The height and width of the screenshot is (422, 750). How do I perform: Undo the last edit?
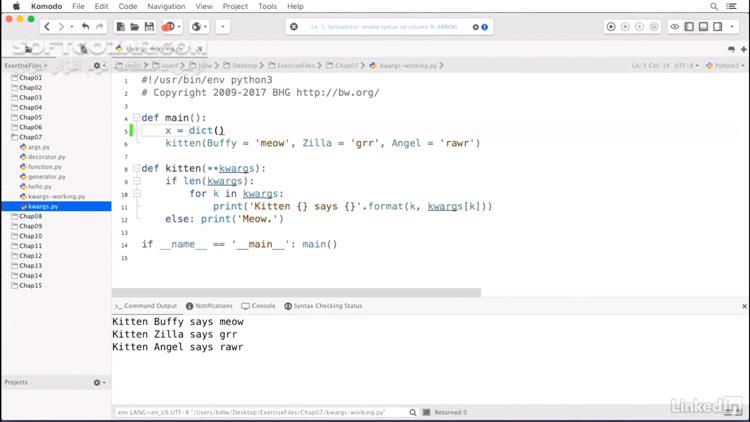(85, 27)
